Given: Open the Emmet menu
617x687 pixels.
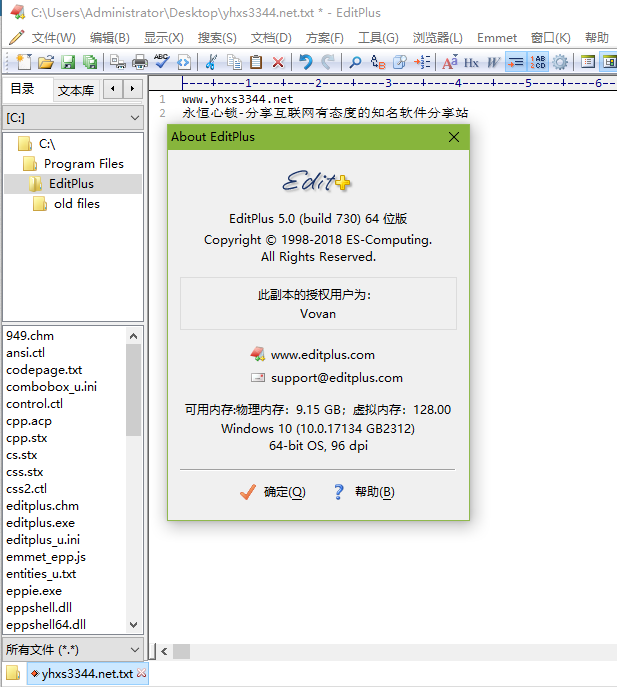Looking at the screenshot, I should coord(497,38).
